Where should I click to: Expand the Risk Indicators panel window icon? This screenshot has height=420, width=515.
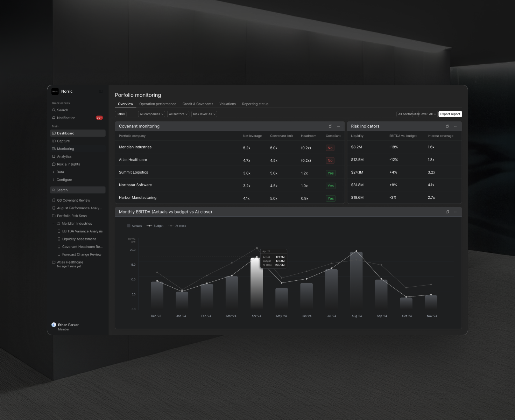click(447, 126)
